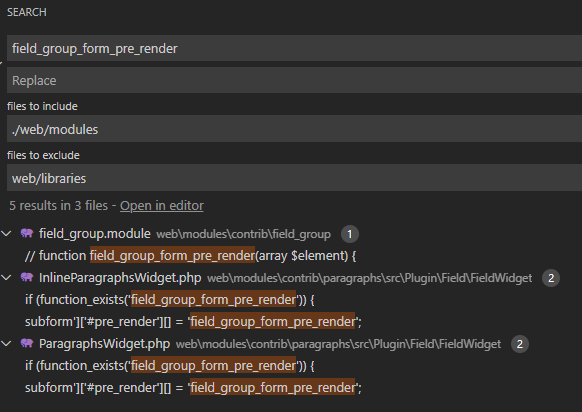Focus the search input containing field_group_form_pre_render
Viewport: 582px width, 412px height.
[294, 48]
